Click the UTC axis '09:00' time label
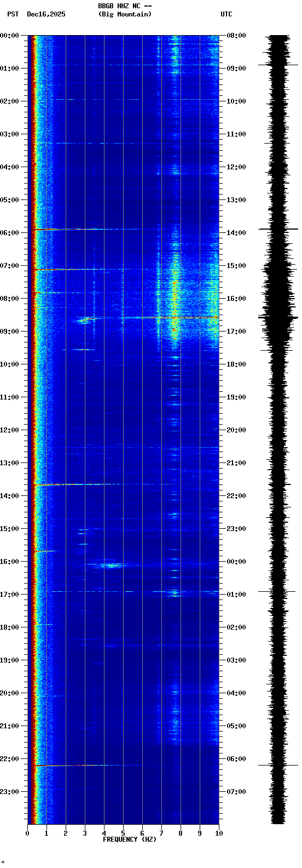Screen dimensions: 302x868 coord(236,68)
